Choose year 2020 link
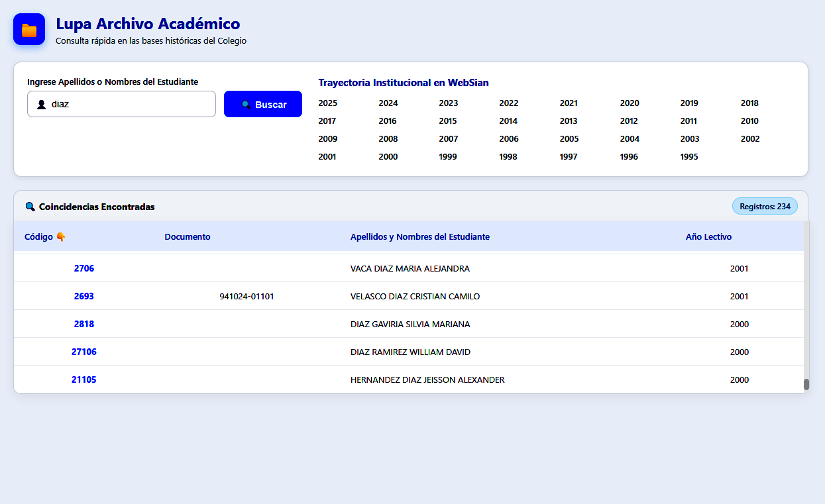This screenshot has width=825, height=504. 630,103
